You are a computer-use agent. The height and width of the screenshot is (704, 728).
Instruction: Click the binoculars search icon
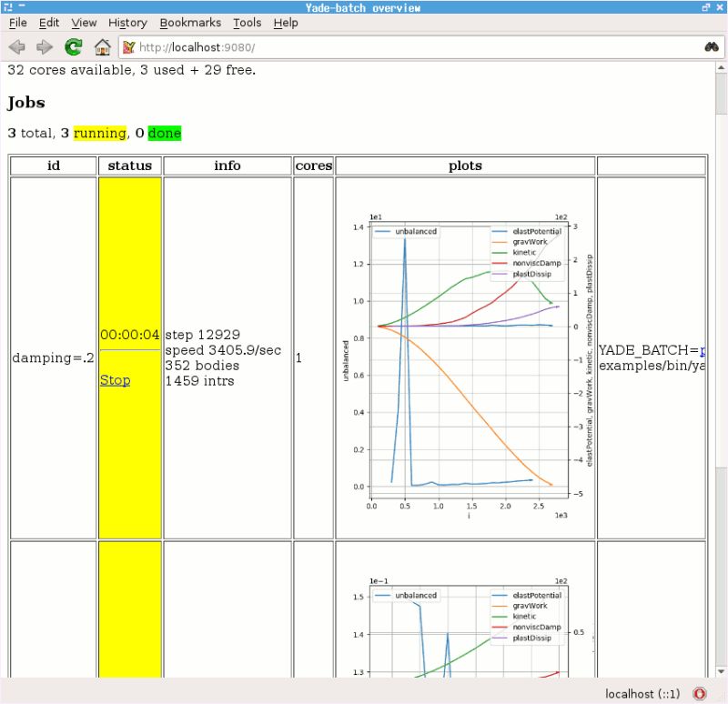click(712, 47)
